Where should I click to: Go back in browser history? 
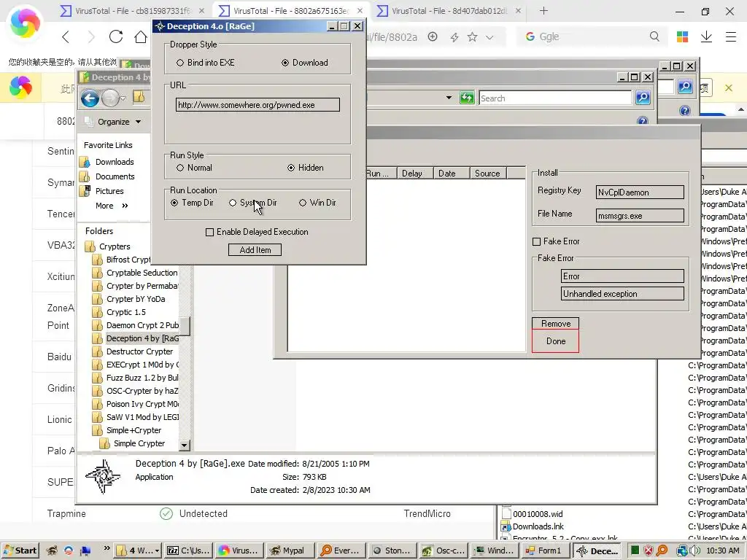pos(66,36)
